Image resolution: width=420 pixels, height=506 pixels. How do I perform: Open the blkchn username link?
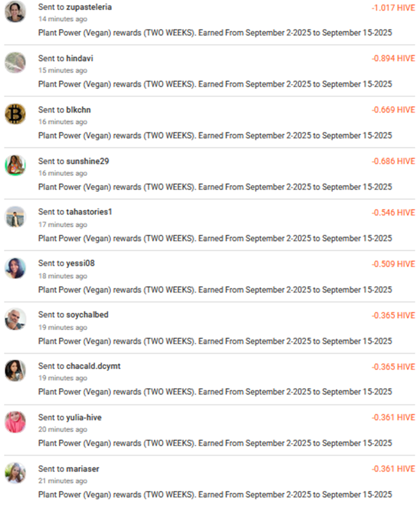coord(78,110)
